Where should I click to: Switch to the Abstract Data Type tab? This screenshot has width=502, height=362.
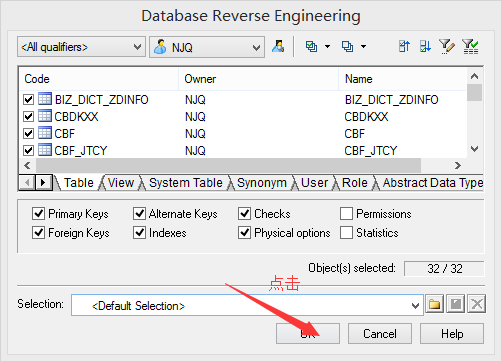coord(432,183)
